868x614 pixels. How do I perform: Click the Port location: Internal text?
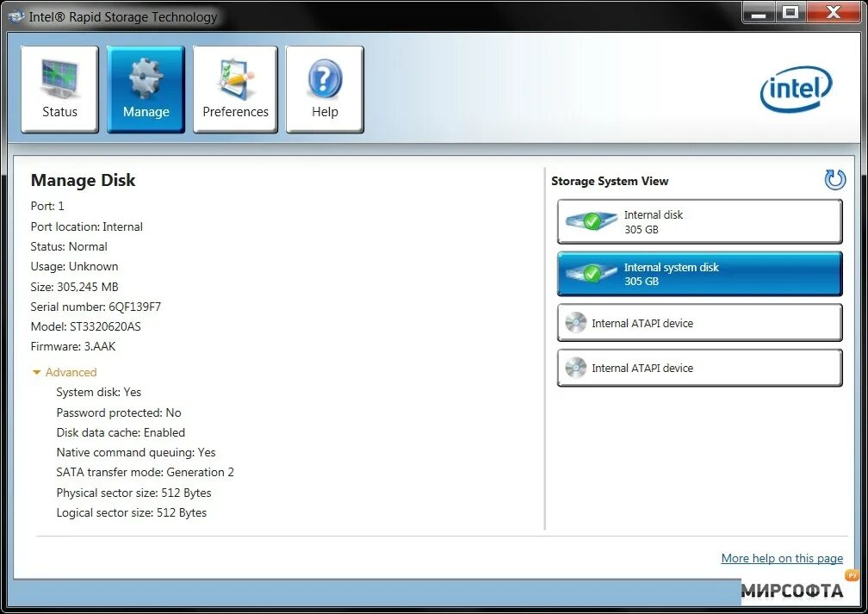click(86, 226)
